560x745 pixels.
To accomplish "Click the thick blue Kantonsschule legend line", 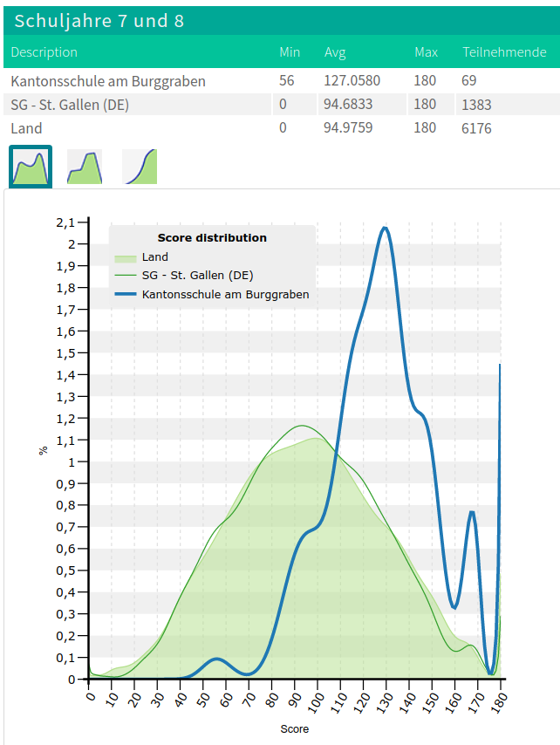I will [x=126, y=295].
